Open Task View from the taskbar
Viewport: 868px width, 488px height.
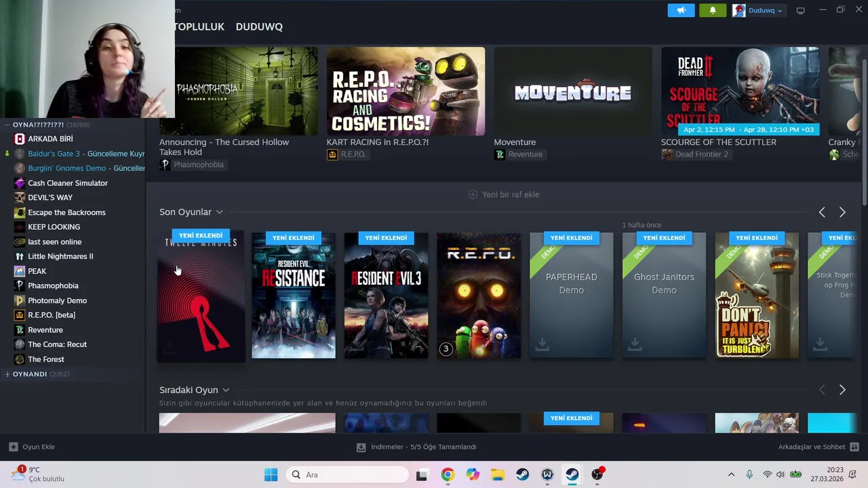[422, 474]
